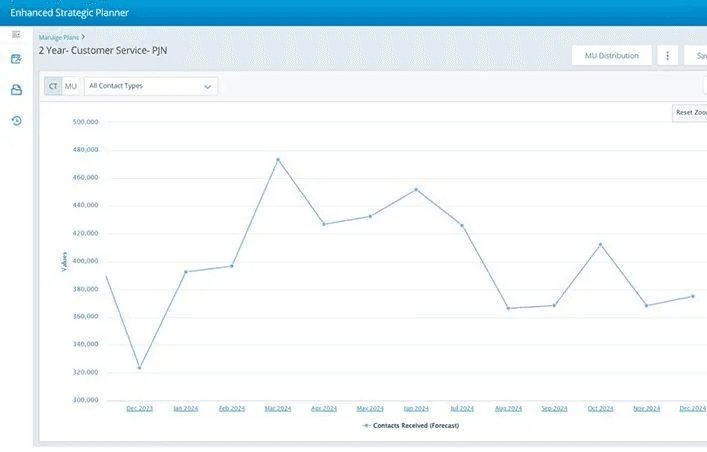This screenshot has width=707, height=452.
Task: Click the Oct 2024 data point marker
Action: [600, 244]
